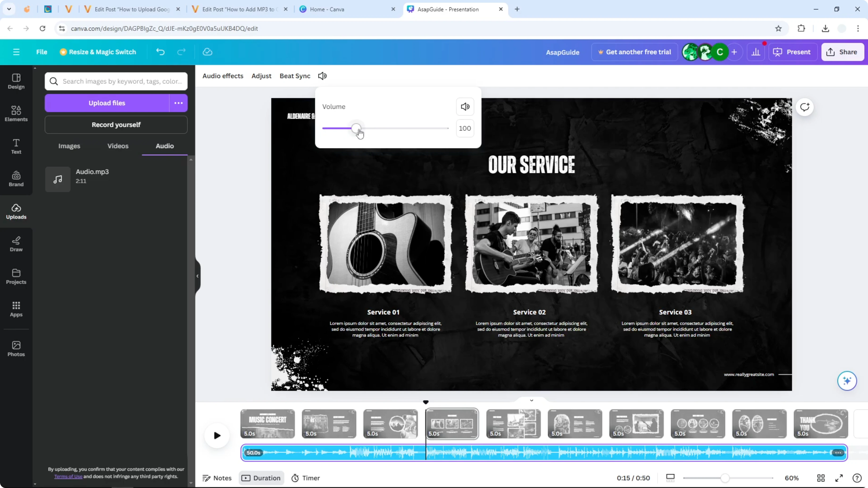Open the Brand panel
868x488 pixels.
16,179
